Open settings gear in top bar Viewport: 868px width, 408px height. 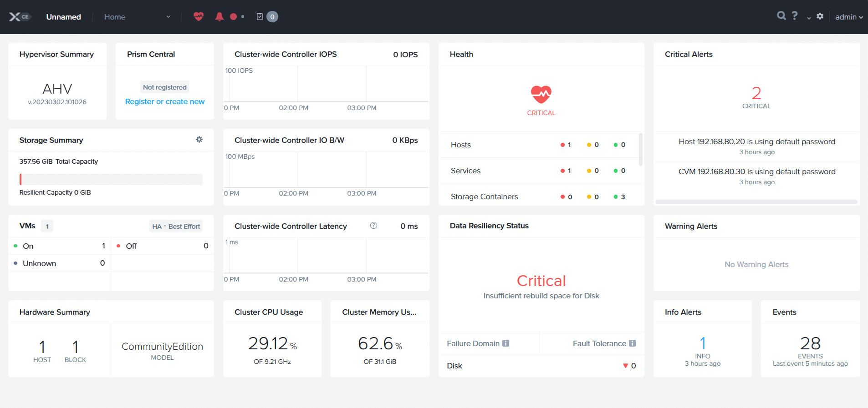tap(820, 16)
